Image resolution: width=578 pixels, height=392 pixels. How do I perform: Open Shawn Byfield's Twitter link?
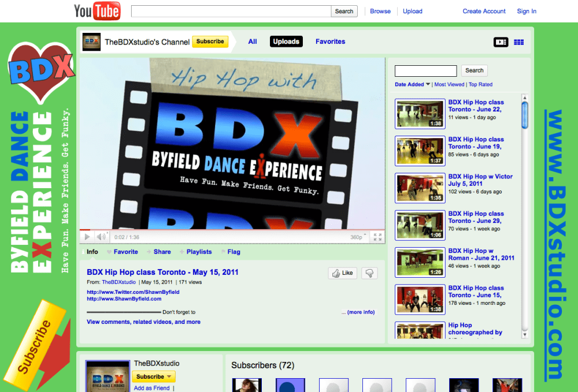pos(134,292)
